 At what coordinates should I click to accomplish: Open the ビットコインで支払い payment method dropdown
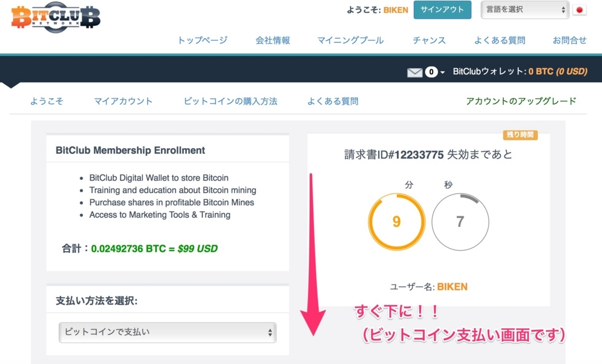point(168,332)
